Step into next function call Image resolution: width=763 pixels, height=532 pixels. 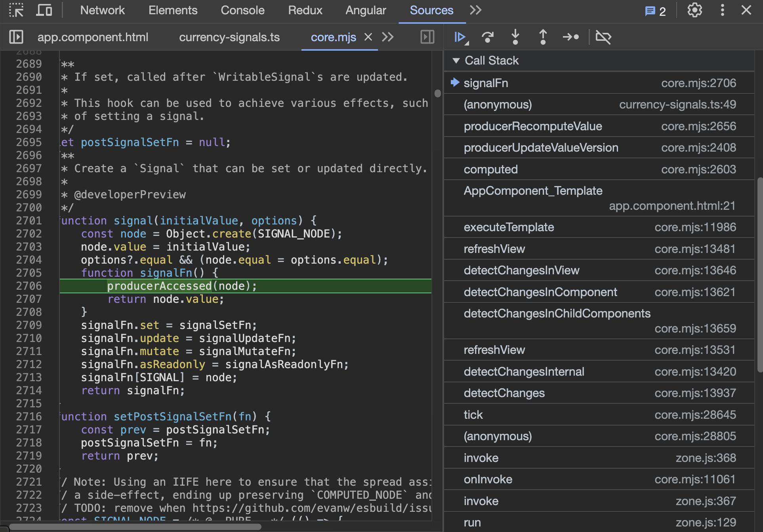pos(515,37)
